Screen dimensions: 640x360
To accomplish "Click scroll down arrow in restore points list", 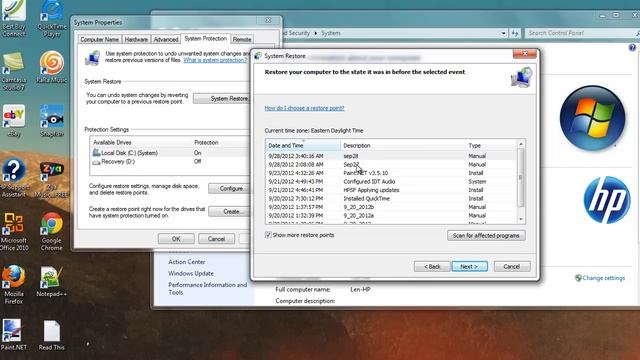I will coord(521,220).
